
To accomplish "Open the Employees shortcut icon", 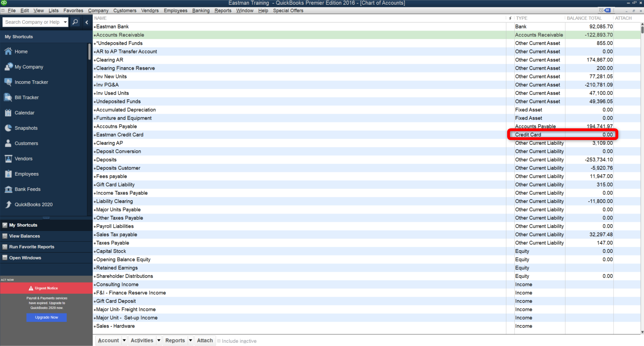I will click(x=8, y=174).
